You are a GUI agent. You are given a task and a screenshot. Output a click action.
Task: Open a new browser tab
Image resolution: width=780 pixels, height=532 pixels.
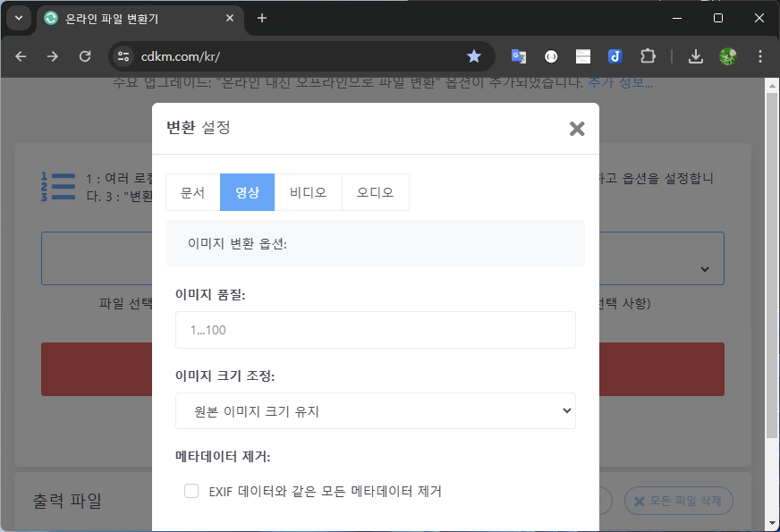(262, 18)
